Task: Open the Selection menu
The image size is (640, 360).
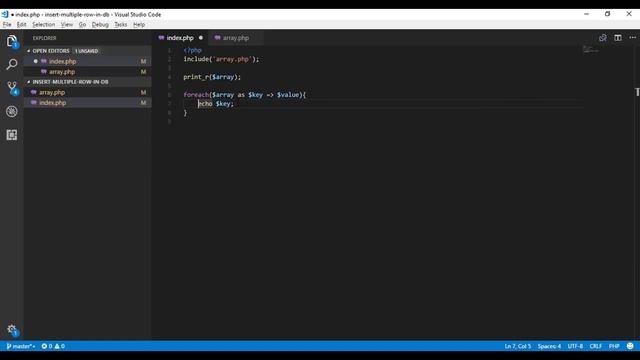Action: (x=44, y=24)
